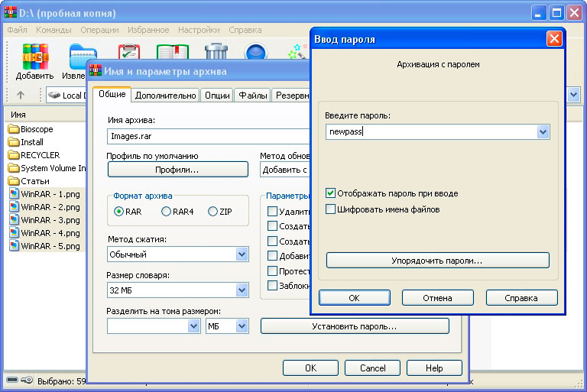Select the Общие tab

(112, 94)
